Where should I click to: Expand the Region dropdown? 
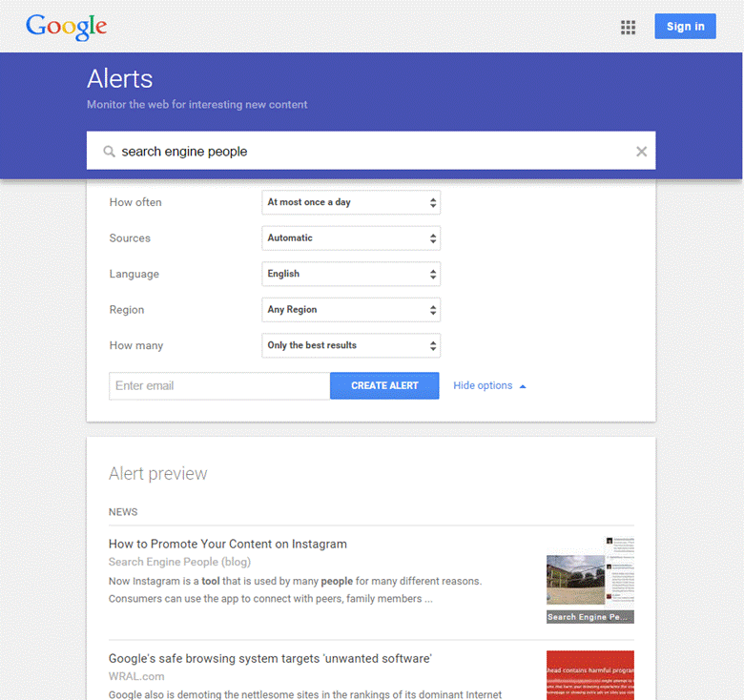(350, 310)
